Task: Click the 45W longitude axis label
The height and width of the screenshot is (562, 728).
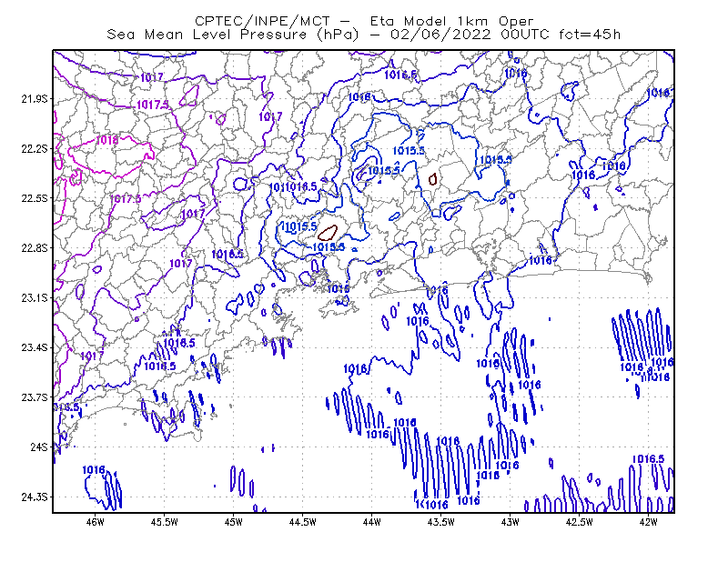Action: point(234,522)
